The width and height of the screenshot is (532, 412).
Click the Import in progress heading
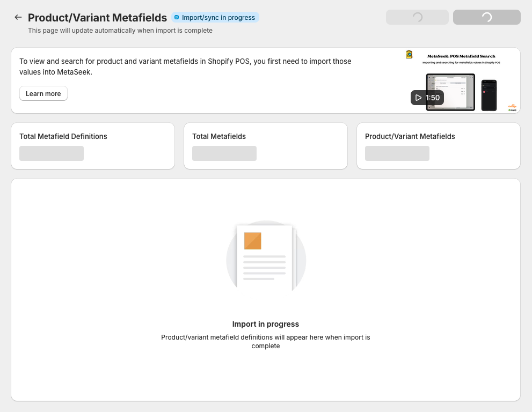(266, 324)
